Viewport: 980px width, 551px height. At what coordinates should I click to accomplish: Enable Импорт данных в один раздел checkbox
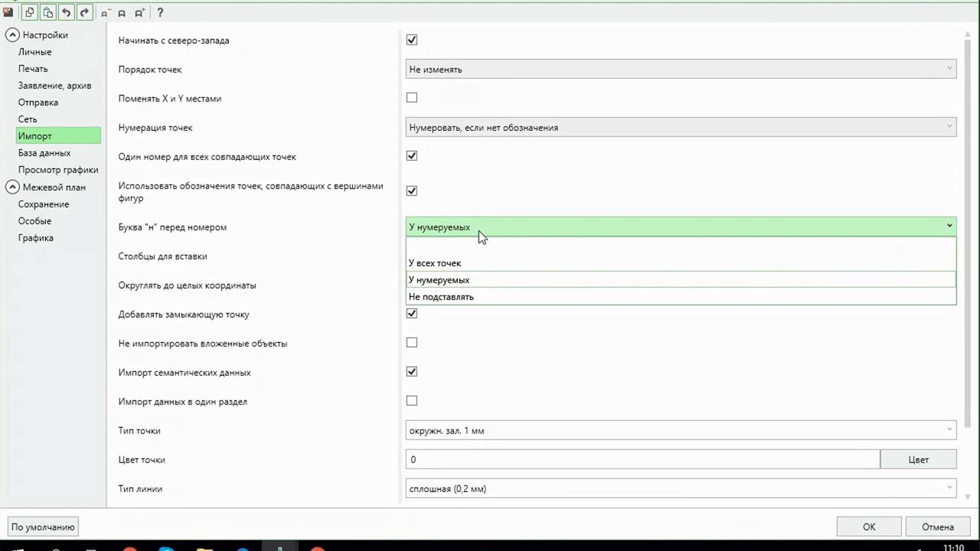[x=412, y=401]
